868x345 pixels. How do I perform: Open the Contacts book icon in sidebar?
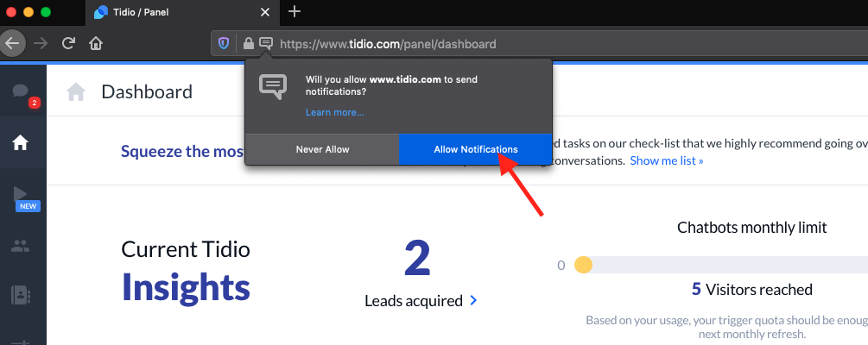coord(21,295)
